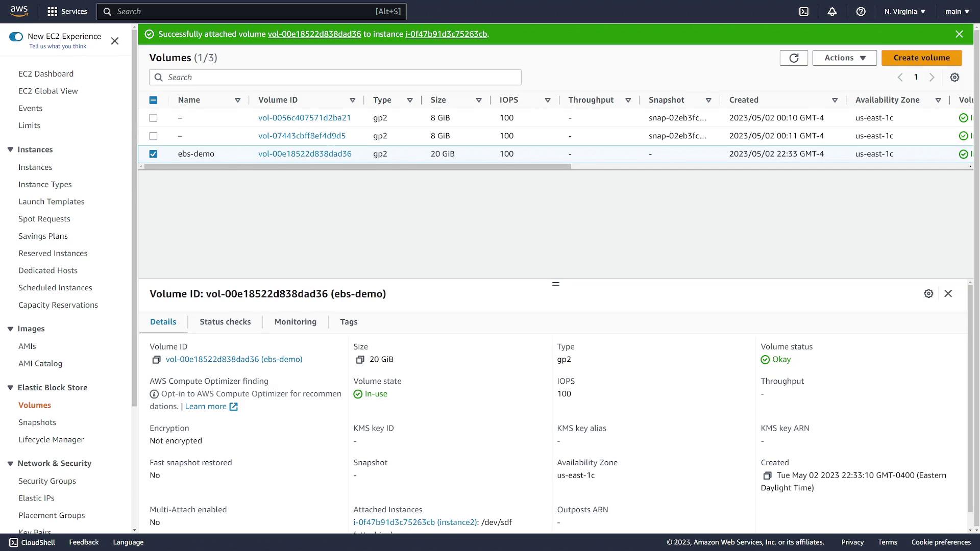Open details panel settings gear
Viewport: 980px width, 551px height.
click(x=928, y=293)
